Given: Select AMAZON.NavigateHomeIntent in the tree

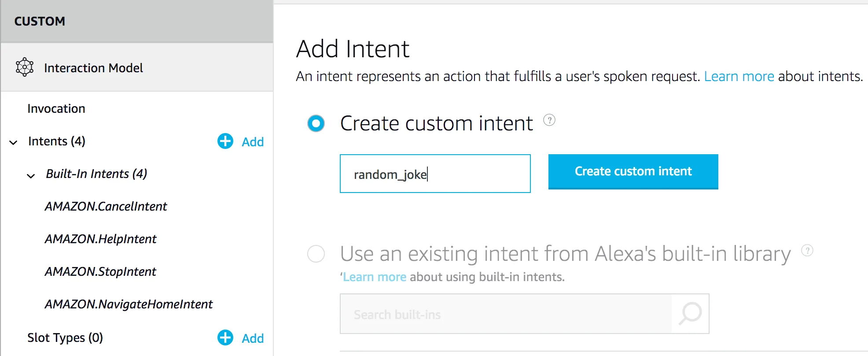Looking at the screenshot, I should pyautogui.click(x=129, y=304).
